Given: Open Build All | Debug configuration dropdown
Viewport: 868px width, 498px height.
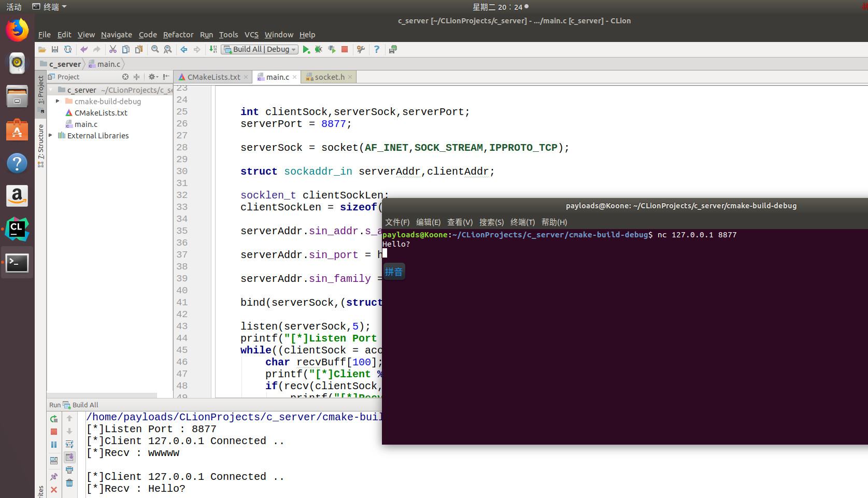Looking at the screenshot, I should [260, 49].
